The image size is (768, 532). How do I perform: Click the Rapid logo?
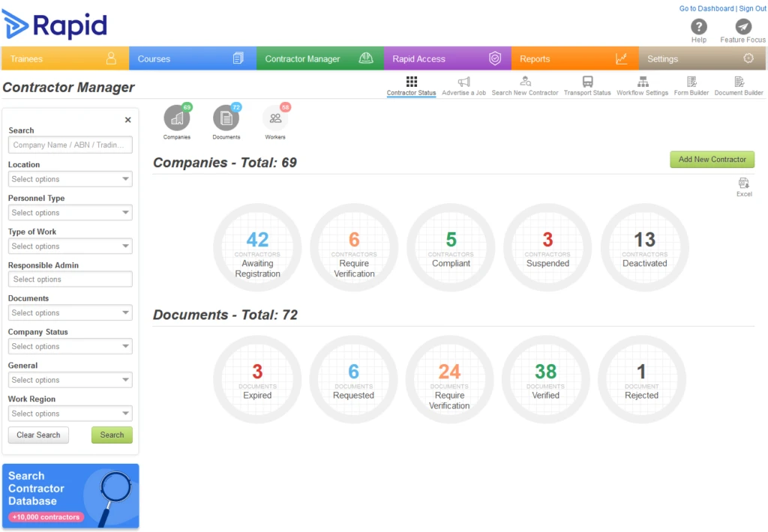[54, 25]
